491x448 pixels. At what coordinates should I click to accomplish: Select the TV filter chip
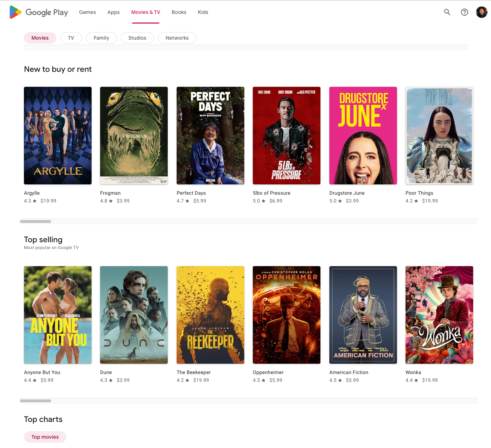(x=71, y=38)
